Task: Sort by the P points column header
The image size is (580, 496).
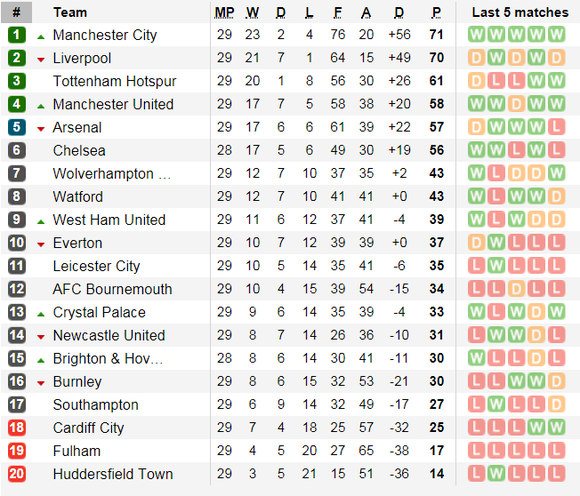Action: click(436, 13)
